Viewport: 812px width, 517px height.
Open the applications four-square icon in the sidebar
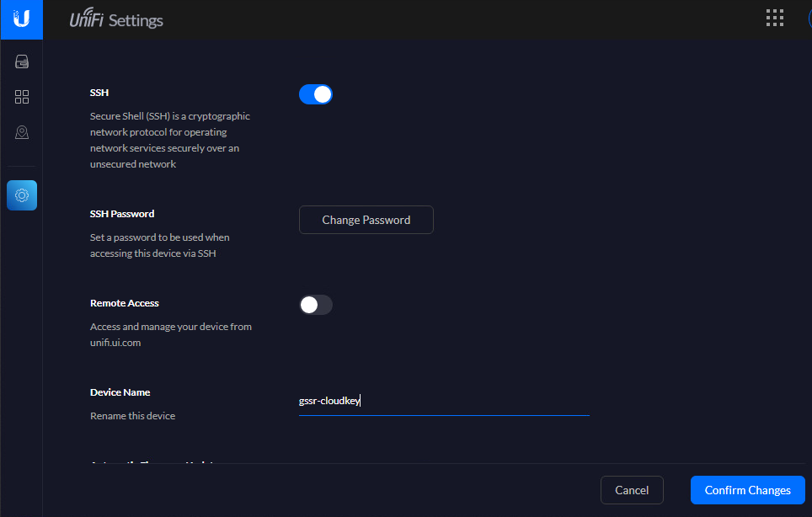(x=22, y=97)
